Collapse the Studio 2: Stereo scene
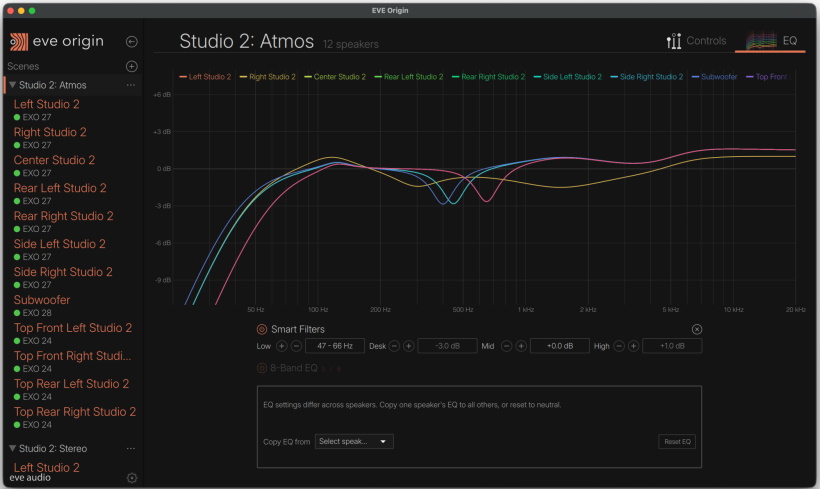 (x=12, y=448)
